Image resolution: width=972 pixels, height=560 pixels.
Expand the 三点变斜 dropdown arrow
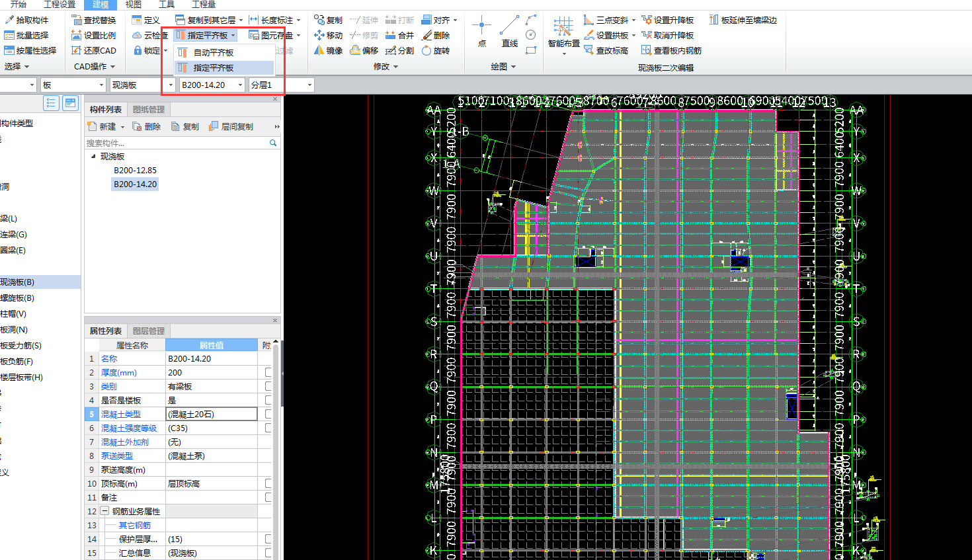tap(633, 20)
